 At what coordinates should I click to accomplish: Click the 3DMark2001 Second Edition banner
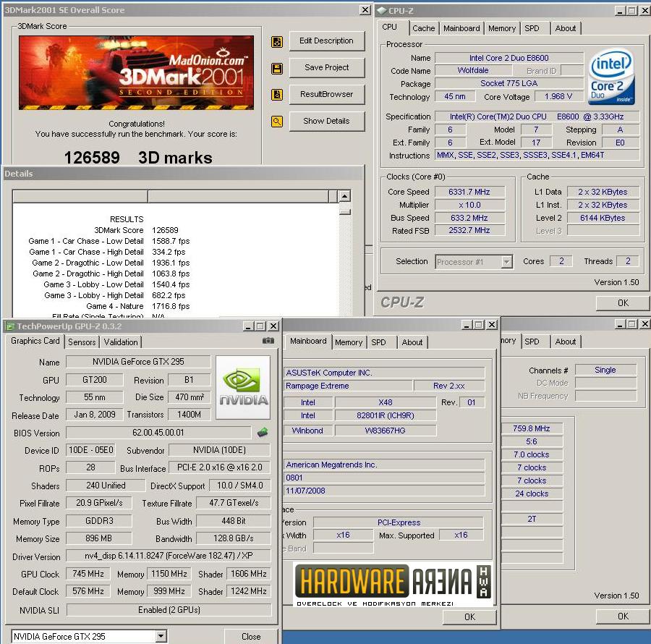136,72
